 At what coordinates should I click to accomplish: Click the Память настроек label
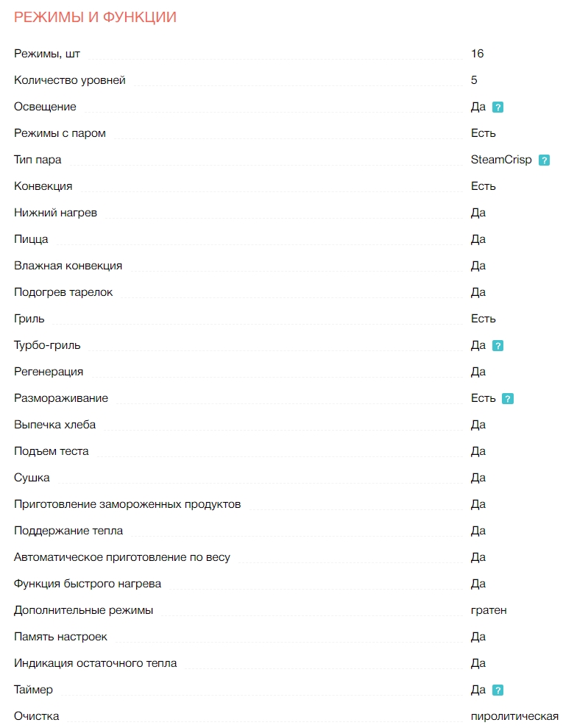(61, 637)
